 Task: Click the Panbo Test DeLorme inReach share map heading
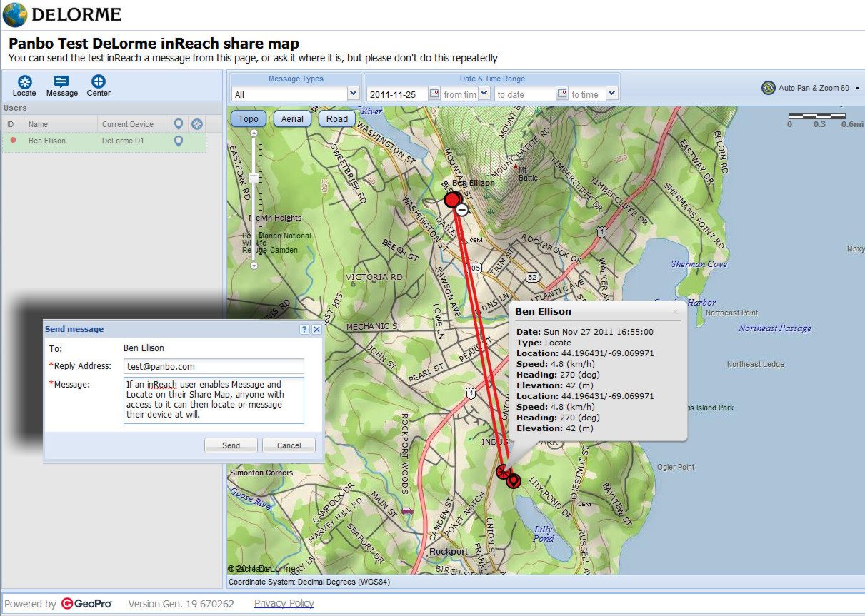pyautogui.click(x=154, y=44)
